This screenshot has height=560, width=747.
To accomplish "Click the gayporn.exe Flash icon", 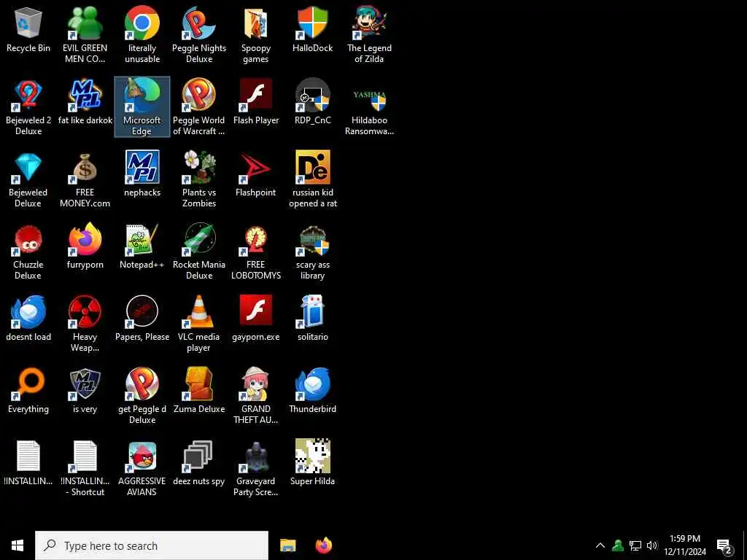I will [256, 311].
